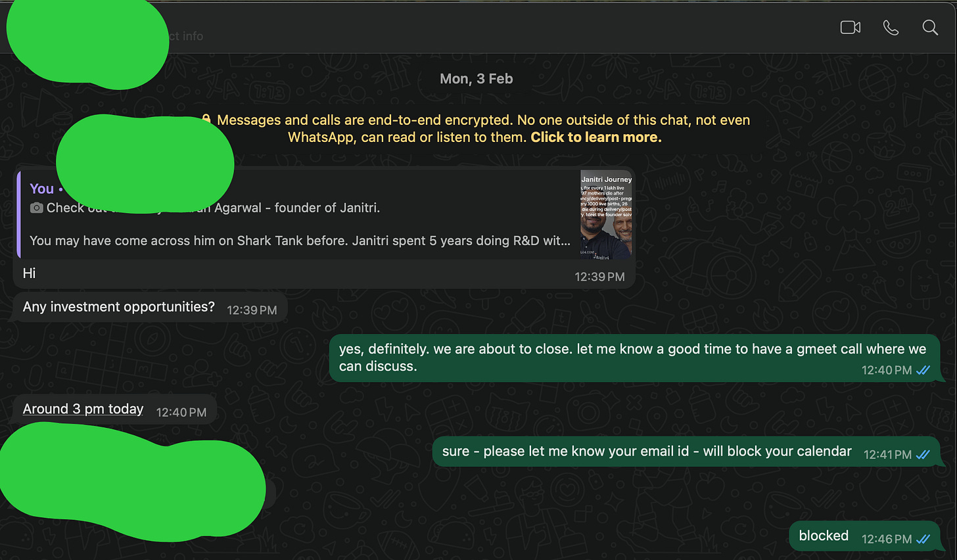
Task: Click double ticks on 12:41 PM message
Action: click(923, 454)
